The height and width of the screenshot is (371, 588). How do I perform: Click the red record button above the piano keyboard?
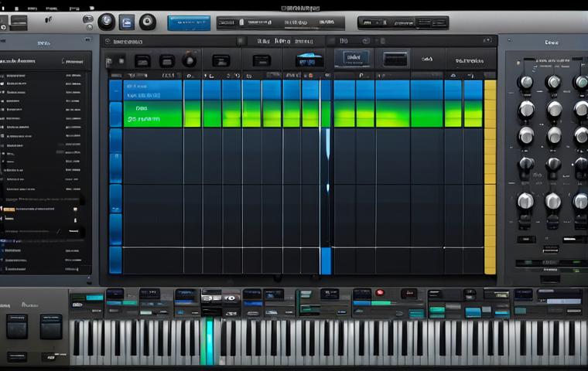pyautogui.click(x=380, y=293)
